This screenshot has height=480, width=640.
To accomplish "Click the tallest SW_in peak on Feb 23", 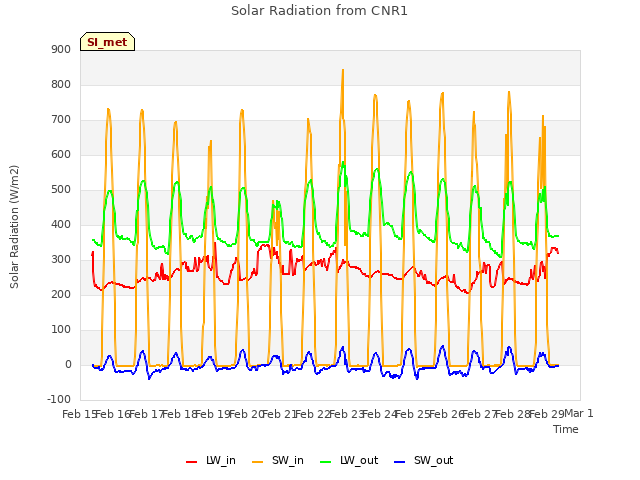I will click(x=343, y=70).
